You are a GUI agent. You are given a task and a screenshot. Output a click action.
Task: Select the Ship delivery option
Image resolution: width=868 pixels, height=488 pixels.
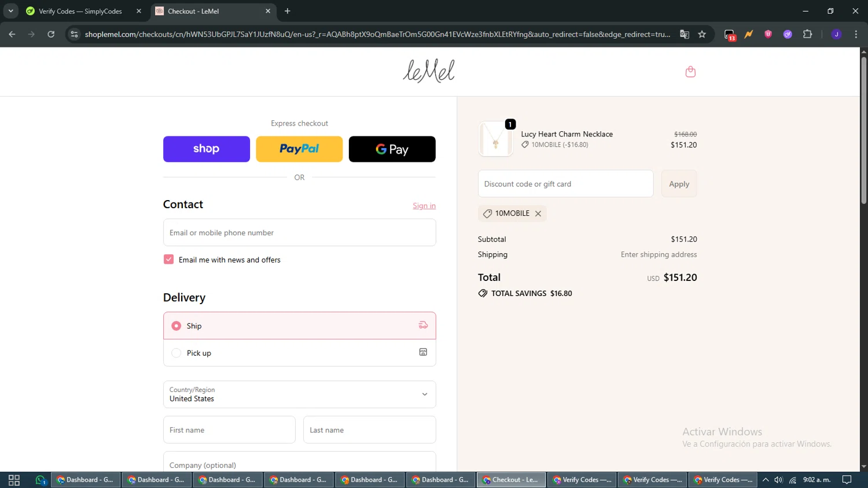tap(299, 326)
